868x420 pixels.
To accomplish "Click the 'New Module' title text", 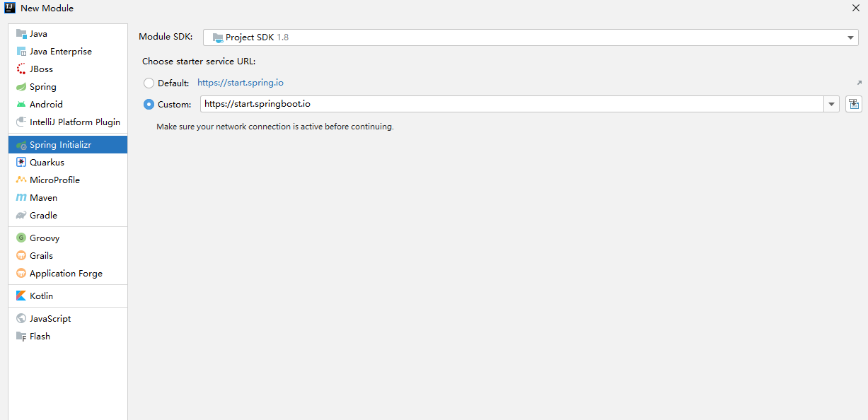I will coord(47,8).
